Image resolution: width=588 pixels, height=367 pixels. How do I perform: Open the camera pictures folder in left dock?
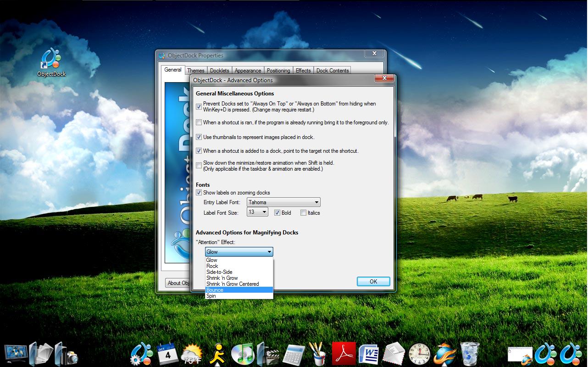[66, 354]
